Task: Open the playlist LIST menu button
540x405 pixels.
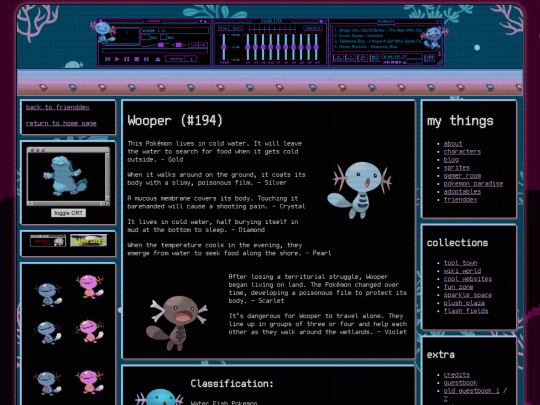Action: point(430,58)
